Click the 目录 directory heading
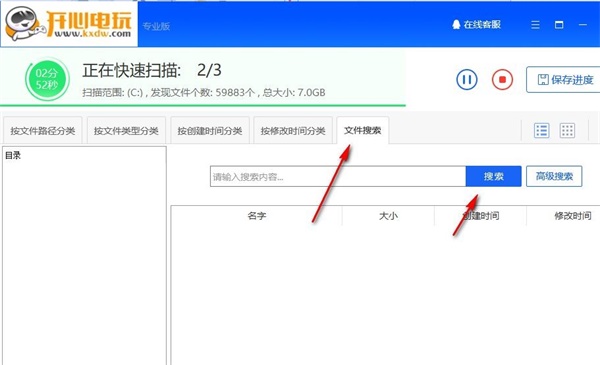 (x=13, y=155)
